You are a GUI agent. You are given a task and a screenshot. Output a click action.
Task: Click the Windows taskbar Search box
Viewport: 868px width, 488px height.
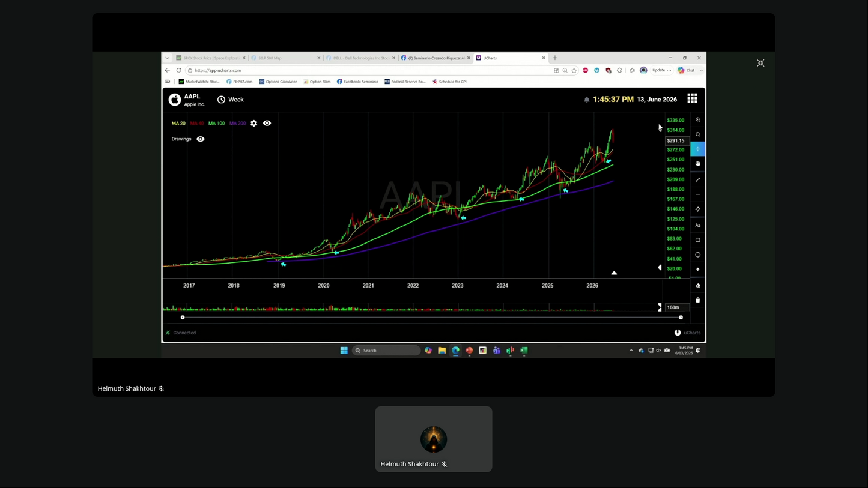click(x=386, y=351)
